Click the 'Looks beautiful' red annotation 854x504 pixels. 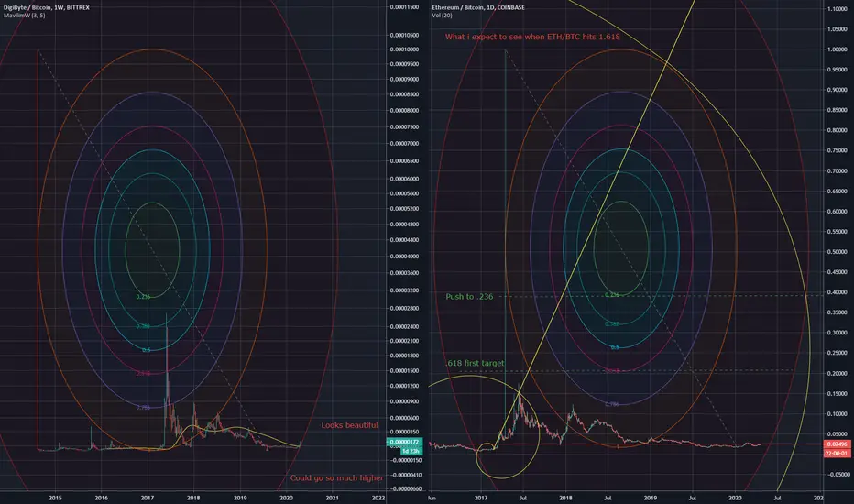[349, 425]
